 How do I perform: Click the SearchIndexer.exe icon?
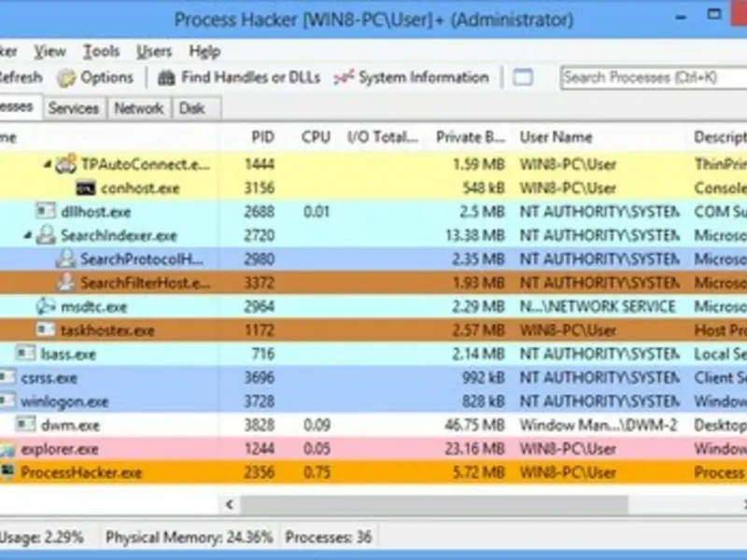tap(46, 235)
